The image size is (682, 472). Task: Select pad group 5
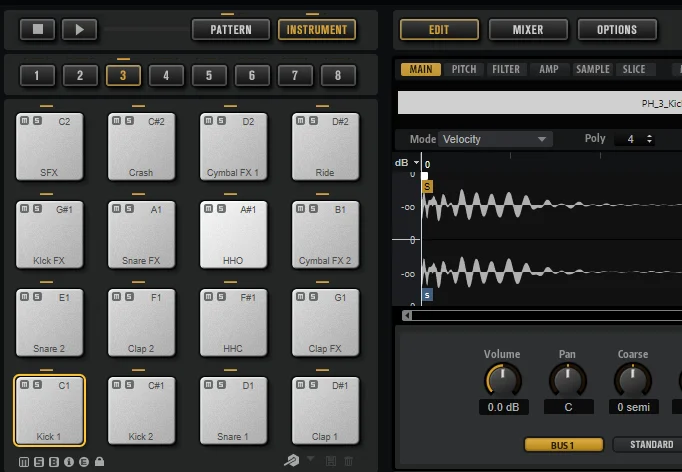(209, 75)
